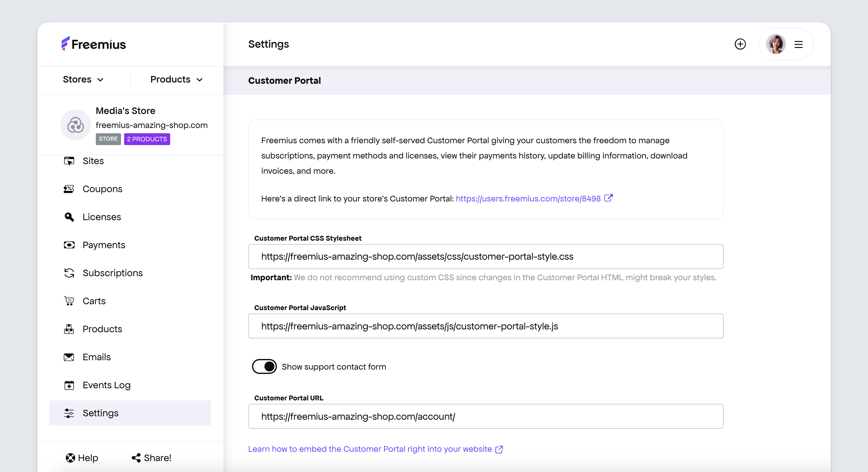Click the Payments cash icon
This screenshot has height=472, width=868.
click(69, 245)
